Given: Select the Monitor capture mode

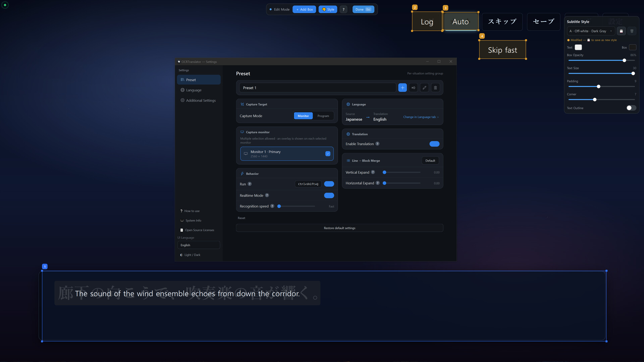Looking at the screenshot, I should pos(303,116).
